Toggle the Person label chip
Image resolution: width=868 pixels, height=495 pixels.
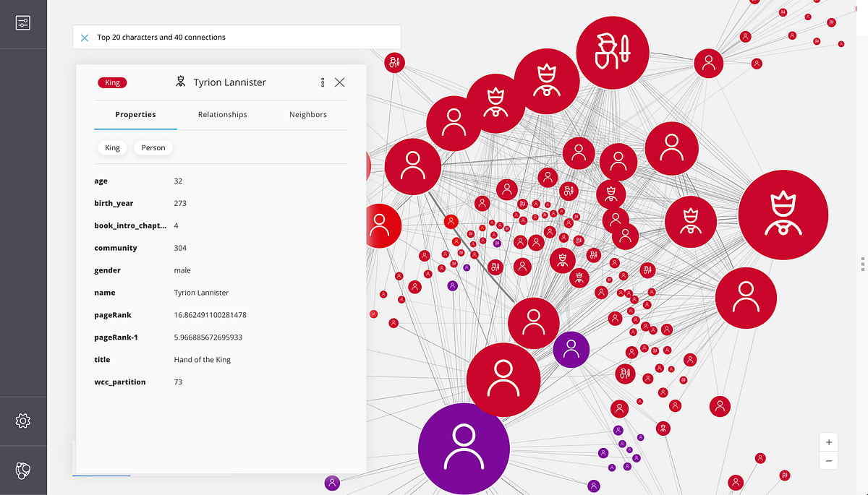pos(153,147)
